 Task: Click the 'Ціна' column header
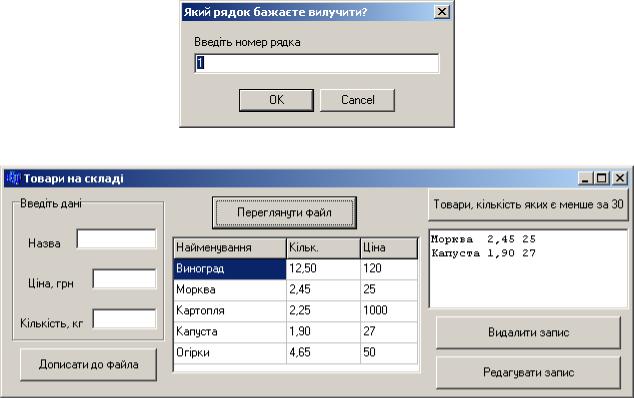pos(389,248)
